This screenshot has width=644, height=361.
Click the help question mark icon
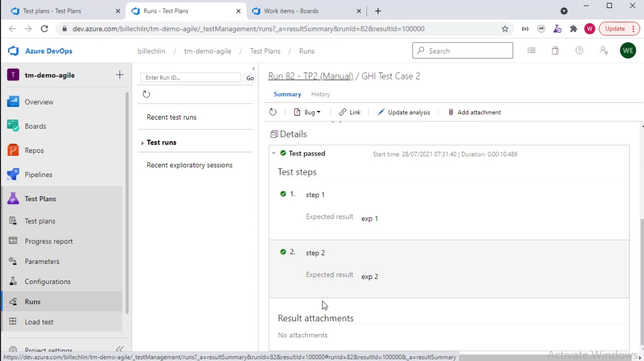tap(579, 51)
